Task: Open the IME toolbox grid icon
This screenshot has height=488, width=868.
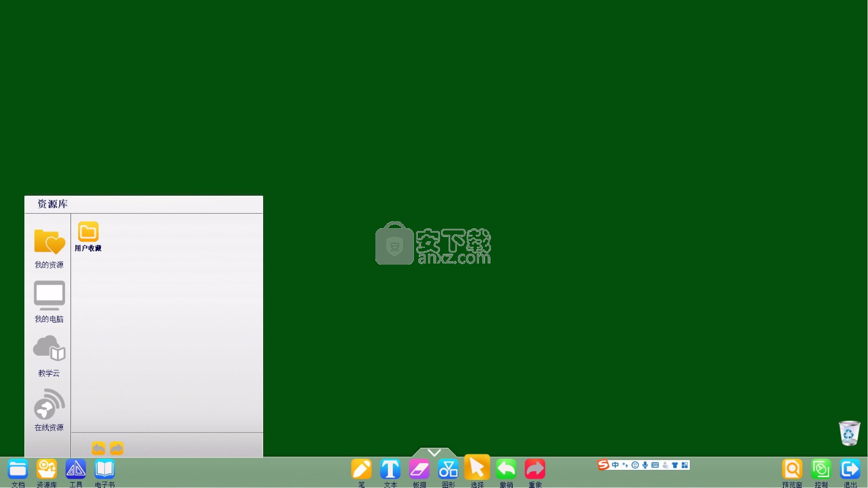Action: click(685, 465)
